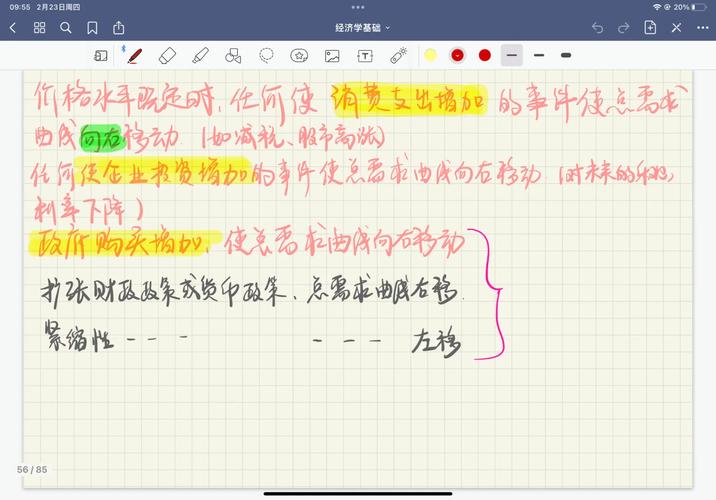Tap the battery 20% status indicator
This screenshot has height=500, width=716.
690,7
